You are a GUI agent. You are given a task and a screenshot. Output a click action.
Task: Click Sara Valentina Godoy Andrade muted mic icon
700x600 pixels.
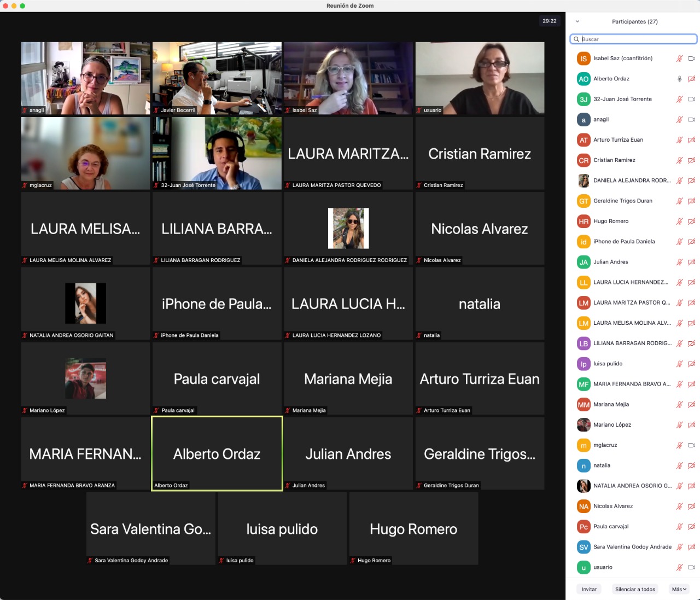[680, 547]
